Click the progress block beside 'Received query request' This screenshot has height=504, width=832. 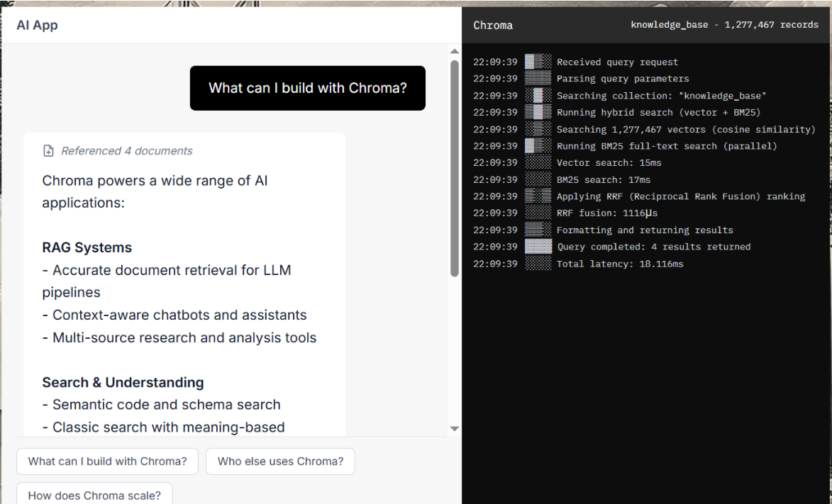coord(538,62)
